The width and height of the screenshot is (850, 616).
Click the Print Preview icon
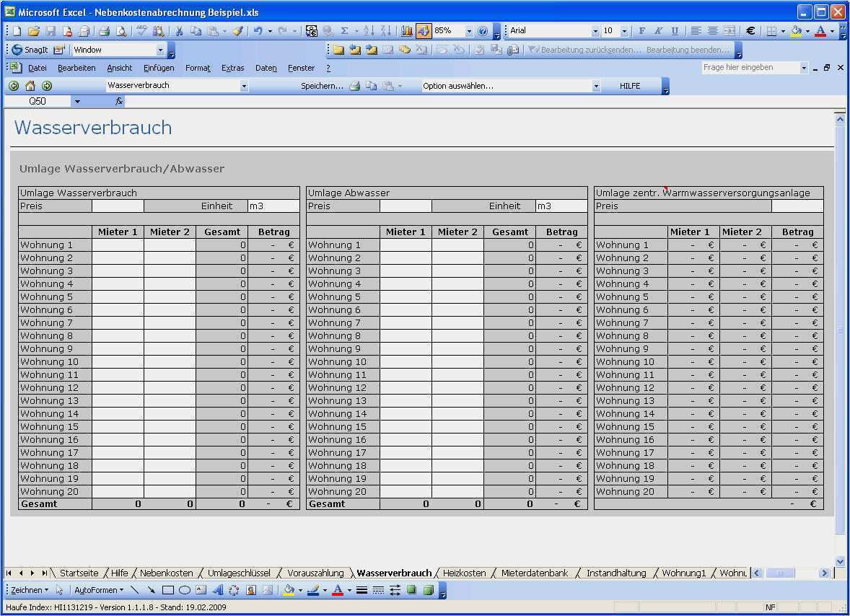click(121, 30)
